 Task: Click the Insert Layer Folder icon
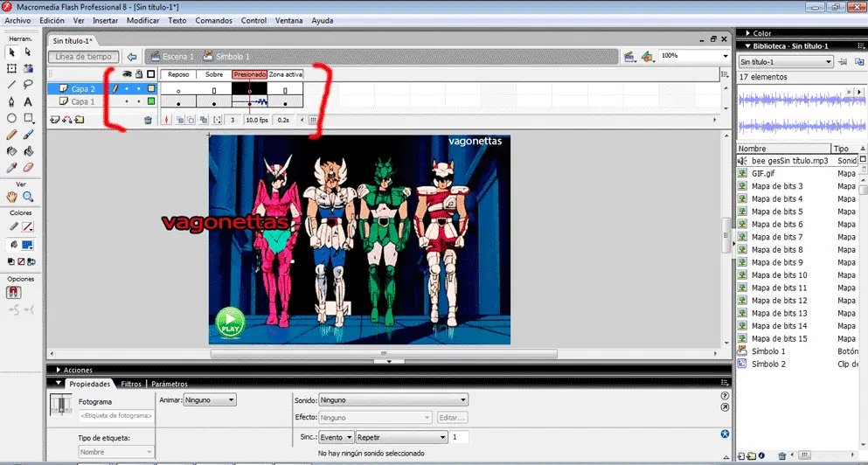[80, 120]
